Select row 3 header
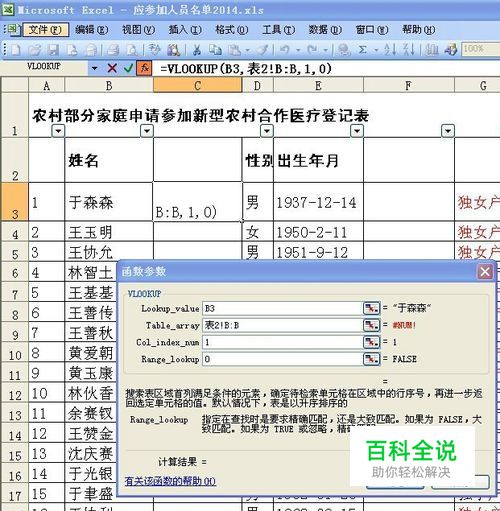The height and width of the screenshot is (511, 500). pyautogui.click(x=15, y=202)
